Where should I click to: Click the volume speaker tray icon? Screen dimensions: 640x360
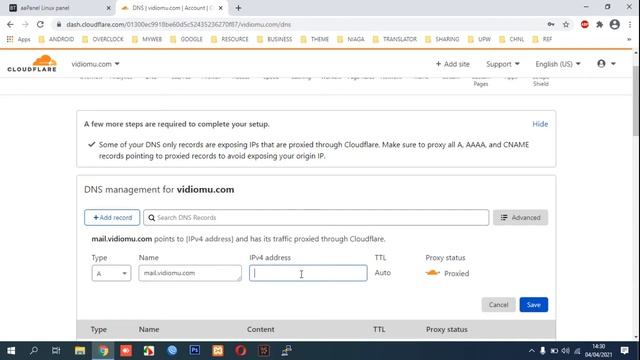click(565, 351)
